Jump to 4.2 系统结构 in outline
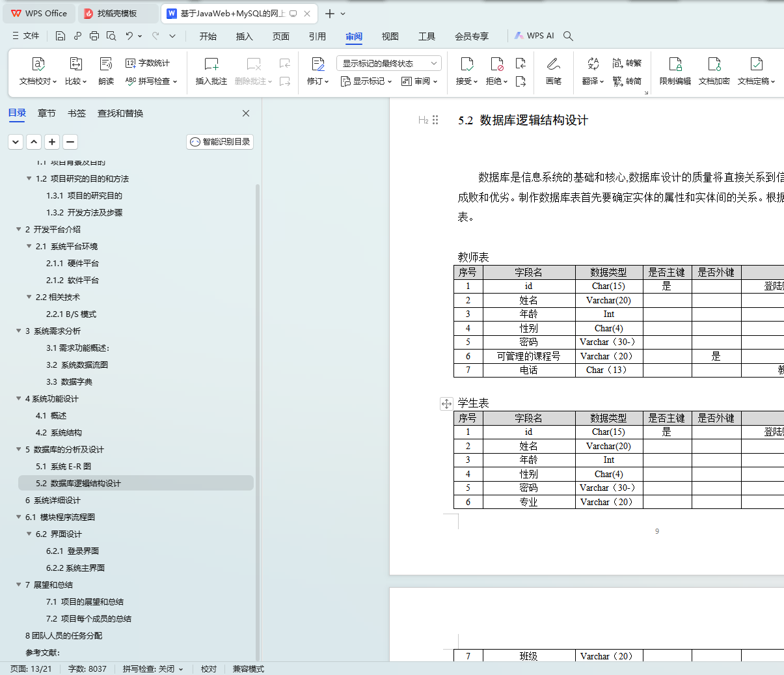The width and height of the screenshot is (784, 675). point(59,432)
